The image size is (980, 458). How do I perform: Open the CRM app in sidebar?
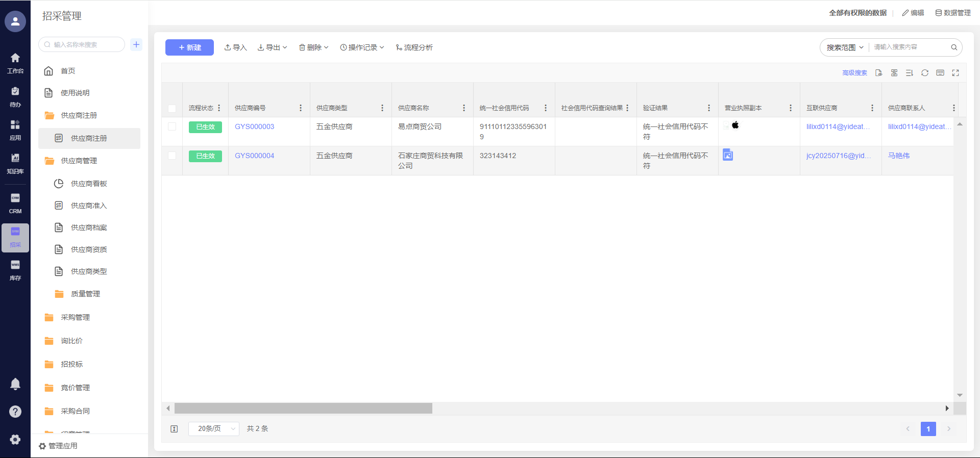tap(15, 203)
